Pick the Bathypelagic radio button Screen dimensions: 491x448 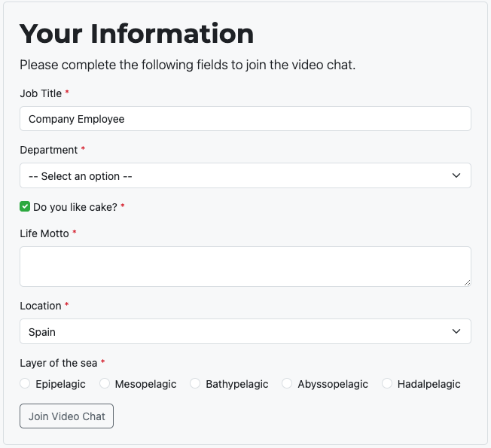click(x=196, y=384)
